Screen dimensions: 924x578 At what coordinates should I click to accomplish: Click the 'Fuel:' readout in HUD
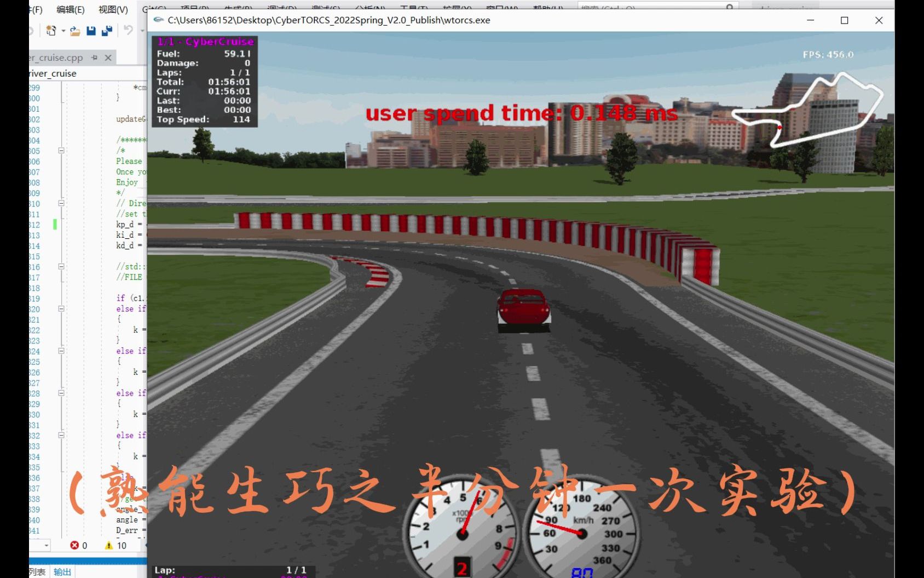click(204, 54)
